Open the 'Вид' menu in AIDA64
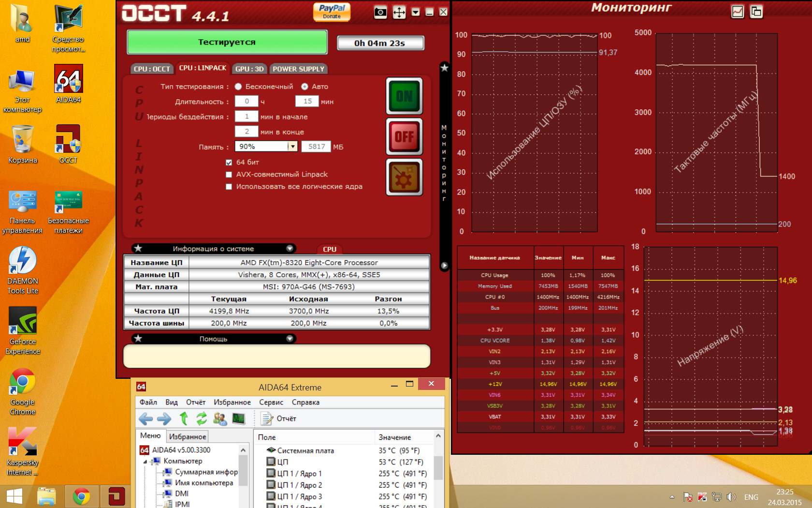The height and width of the screenshot is (508, 812). tap(172, 403)
